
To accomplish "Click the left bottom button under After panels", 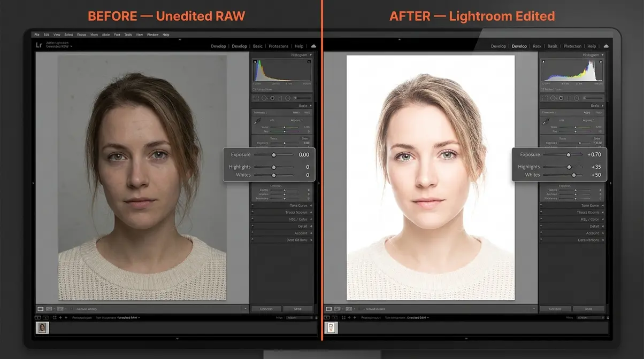I will [555, 309].
